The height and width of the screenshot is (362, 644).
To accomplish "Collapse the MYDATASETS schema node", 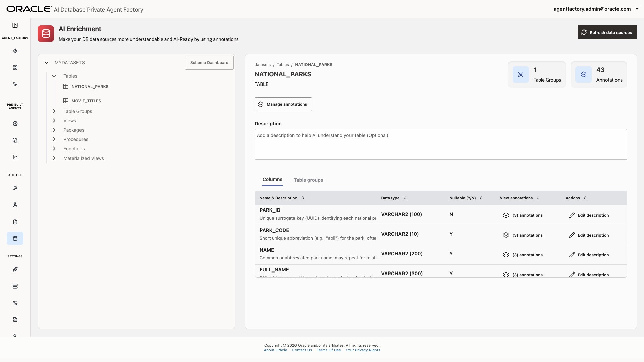I will [46, 63].
